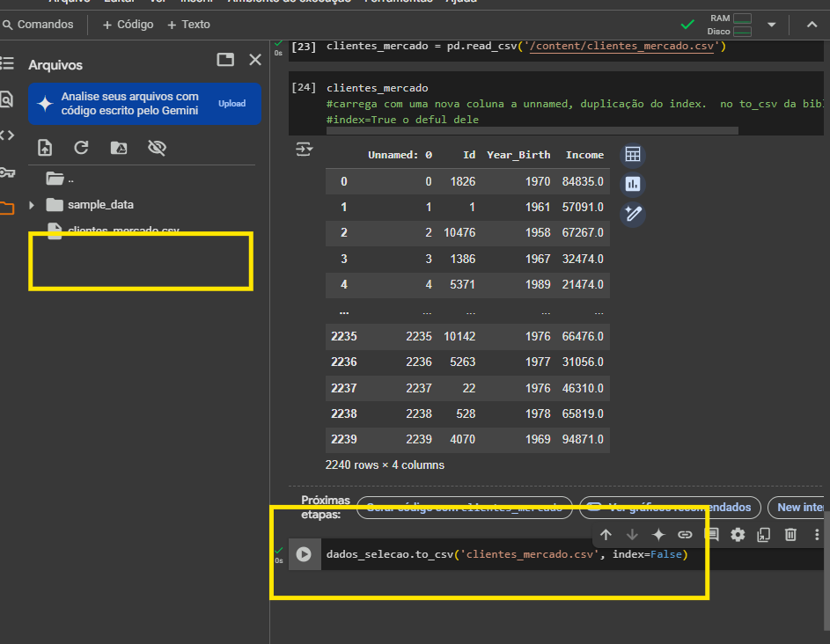Click the Id column header
830x644 pixels.
[x=469, y=155]
